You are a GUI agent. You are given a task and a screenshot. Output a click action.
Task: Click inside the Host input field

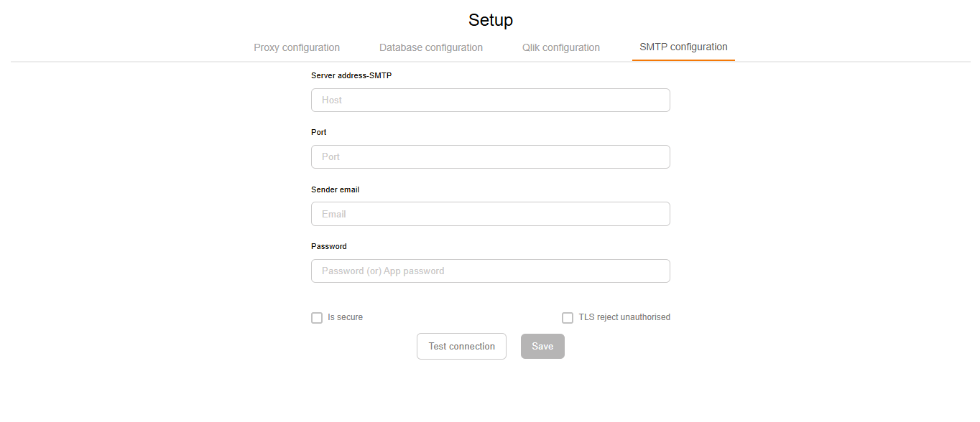[491, 100]
